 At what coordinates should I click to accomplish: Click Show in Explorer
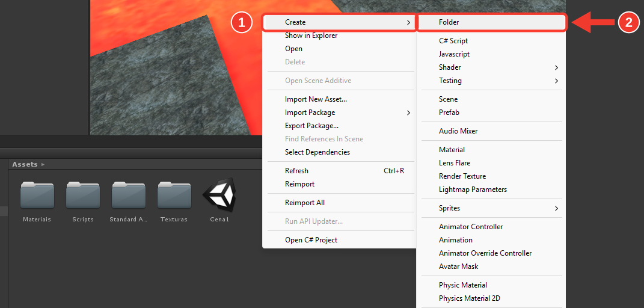[339, 35]
